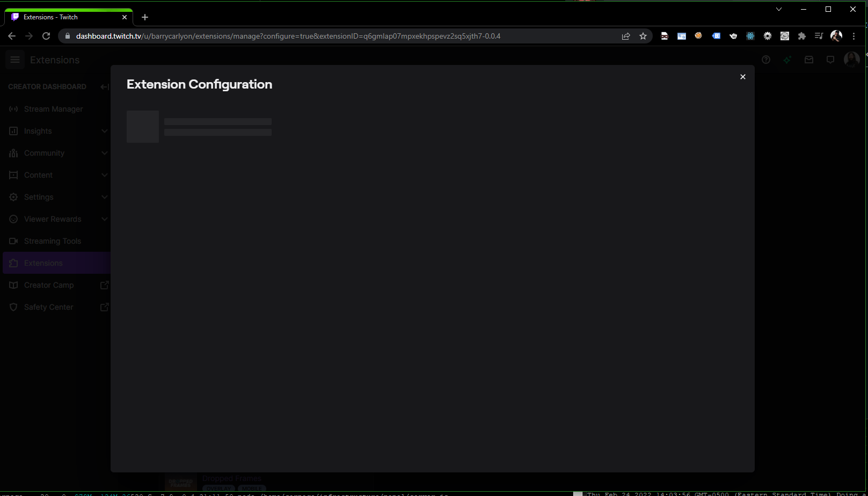Share this page from address bar

pyautogui.click(x=626, y=36)
